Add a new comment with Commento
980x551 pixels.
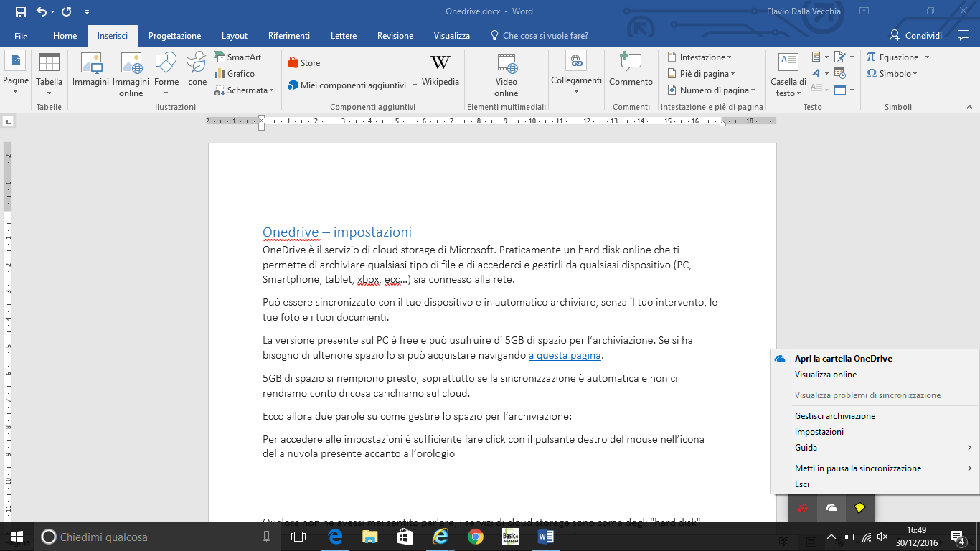click(631, 70)
